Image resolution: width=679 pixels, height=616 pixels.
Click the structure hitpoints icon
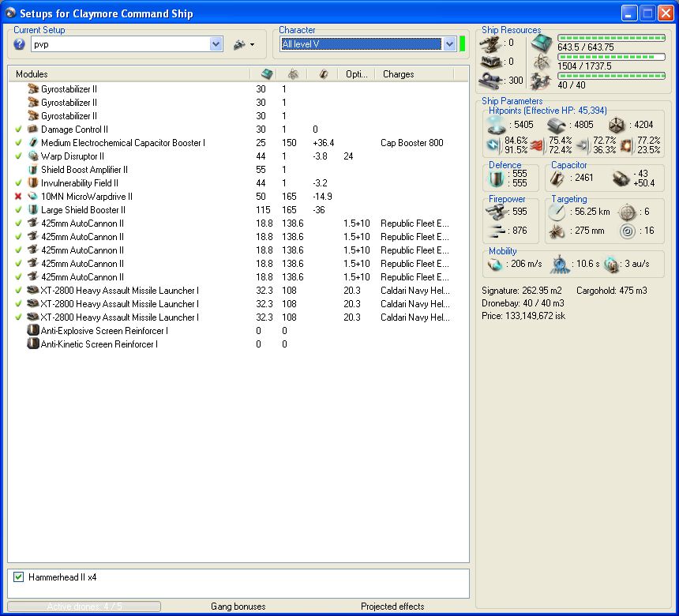tap(617, 125)
